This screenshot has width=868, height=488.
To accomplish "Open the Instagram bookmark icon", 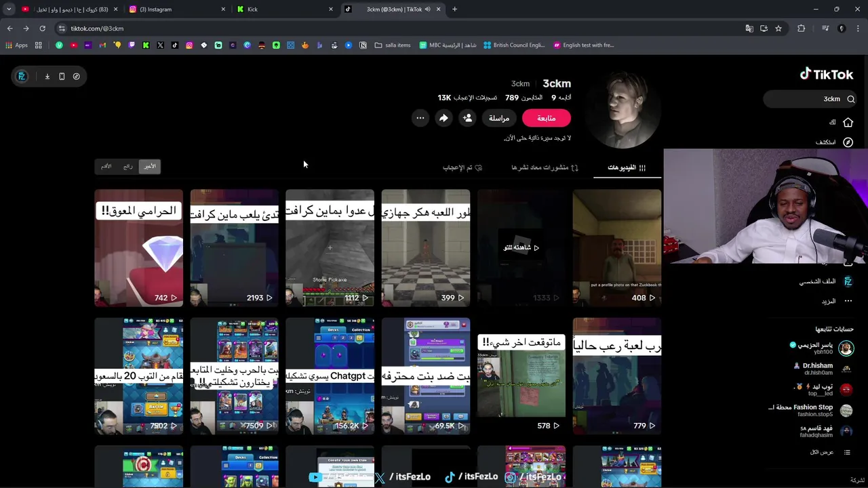I will coord(189,45).
